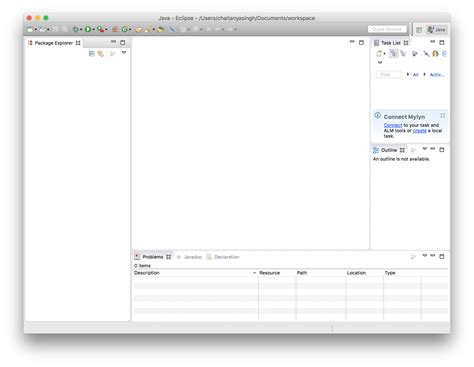Open the New Task dropdown arrow
Screen dimensions: 474x367
tap(384, 54)
